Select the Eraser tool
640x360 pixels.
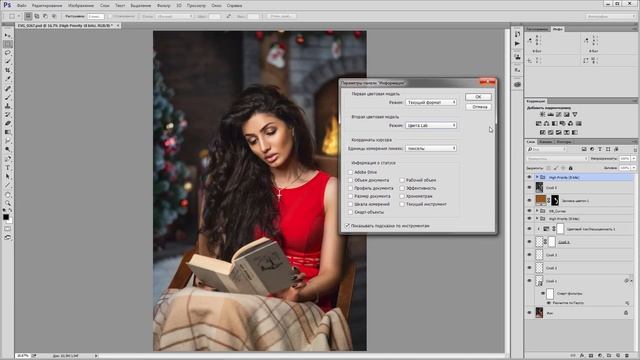point(8,123)
